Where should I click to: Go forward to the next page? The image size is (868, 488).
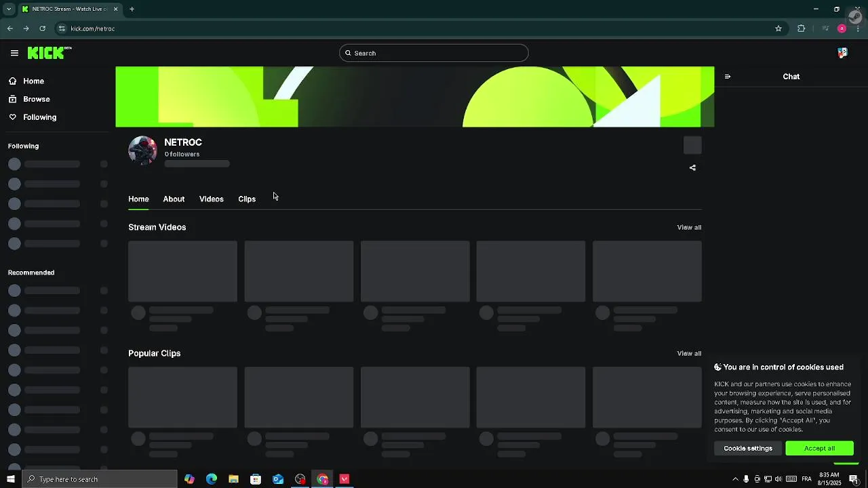tap(26, 28)
